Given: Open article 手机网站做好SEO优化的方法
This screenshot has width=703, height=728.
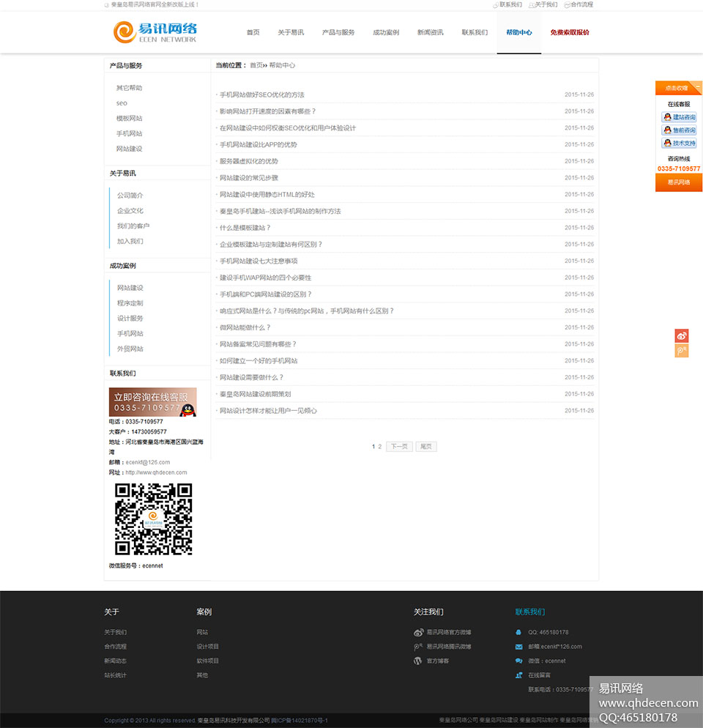Looking at the screenshot, I should click(x=262, y=94).
